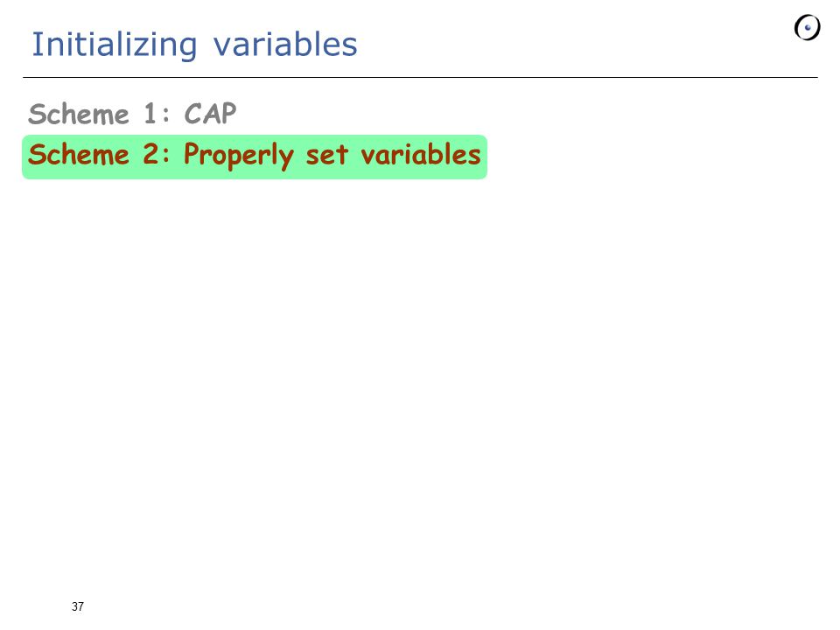Click the digit "2" in the highlighted line
This screenshot has width=840, height=630.
coord(150,154)
